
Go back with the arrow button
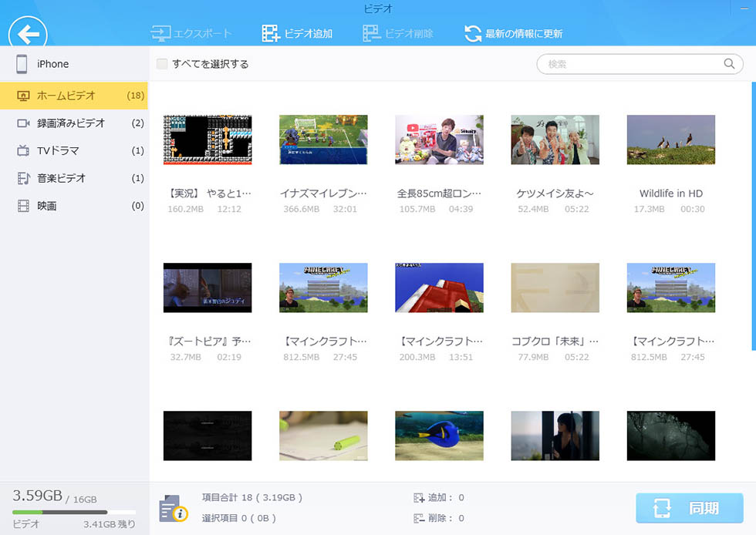28,34
